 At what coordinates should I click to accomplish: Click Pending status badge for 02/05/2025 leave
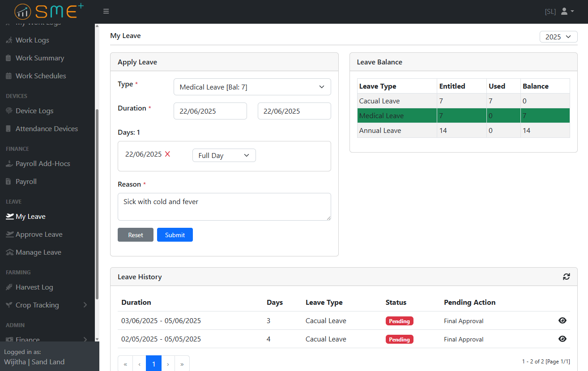click(x=400, y=339)
